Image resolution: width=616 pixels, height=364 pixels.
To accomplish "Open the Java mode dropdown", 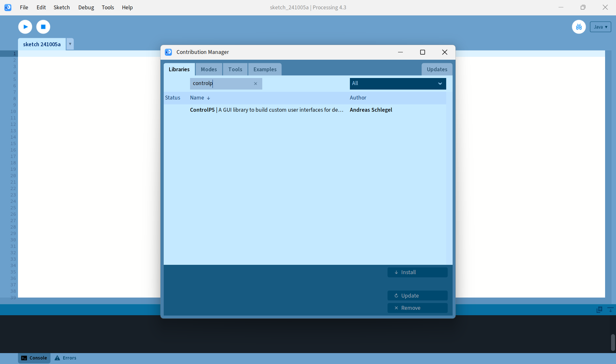I will tap(600, 27).
